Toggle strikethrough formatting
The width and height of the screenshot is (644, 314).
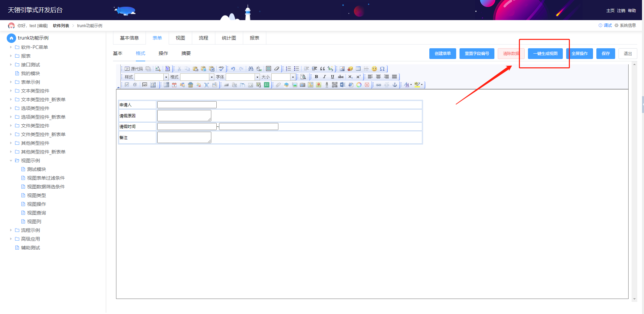tap(341, 77)
